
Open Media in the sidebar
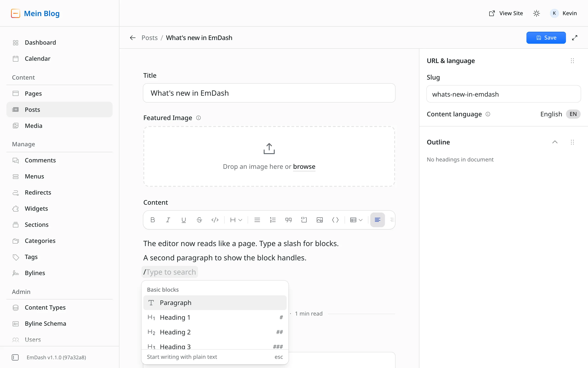coord(59,126)
